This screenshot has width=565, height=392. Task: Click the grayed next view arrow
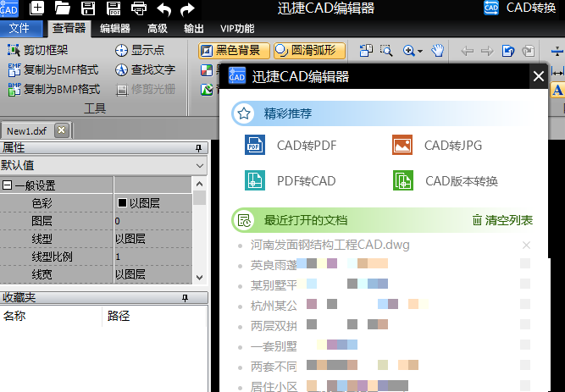(x=487, y=51)
